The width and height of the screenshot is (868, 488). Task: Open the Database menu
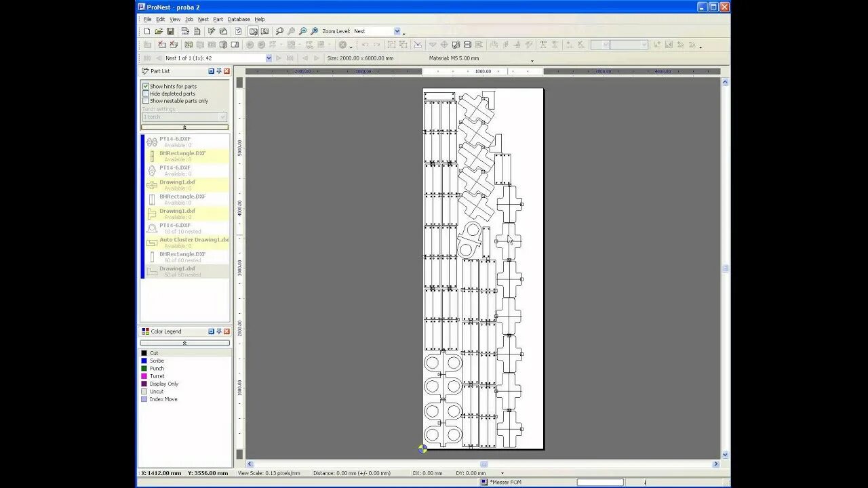(239, 19)
